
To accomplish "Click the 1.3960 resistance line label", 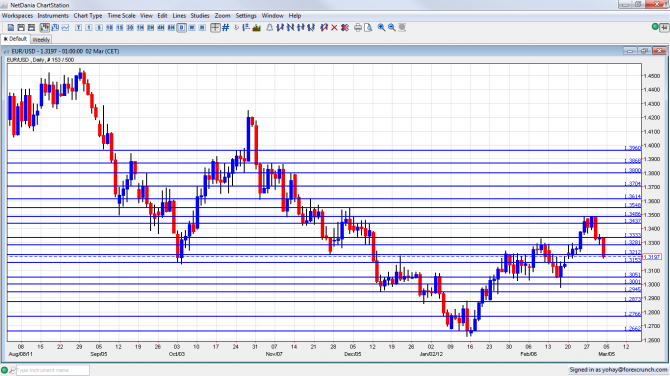I will coord(632,148).
